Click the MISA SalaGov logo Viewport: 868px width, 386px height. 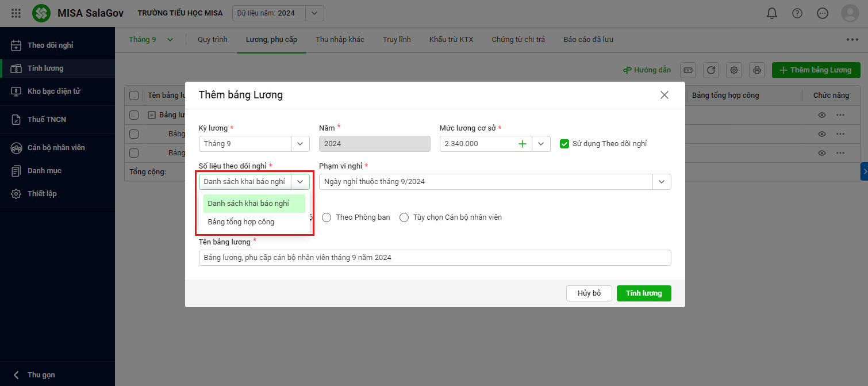[x=41, y=13]
